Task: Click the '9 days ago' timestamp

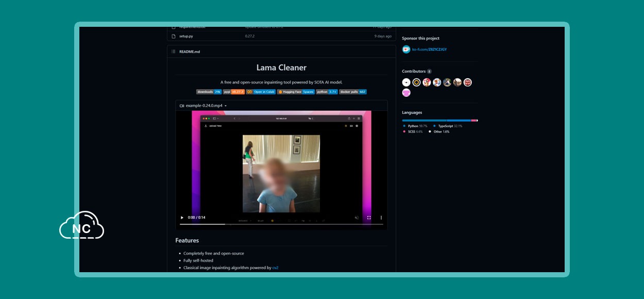Action: click(383, 36)
